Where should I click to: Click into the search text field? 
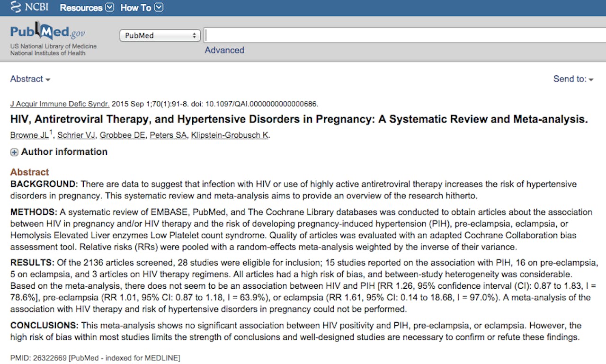pyautogui.click(x=402, y=36)
